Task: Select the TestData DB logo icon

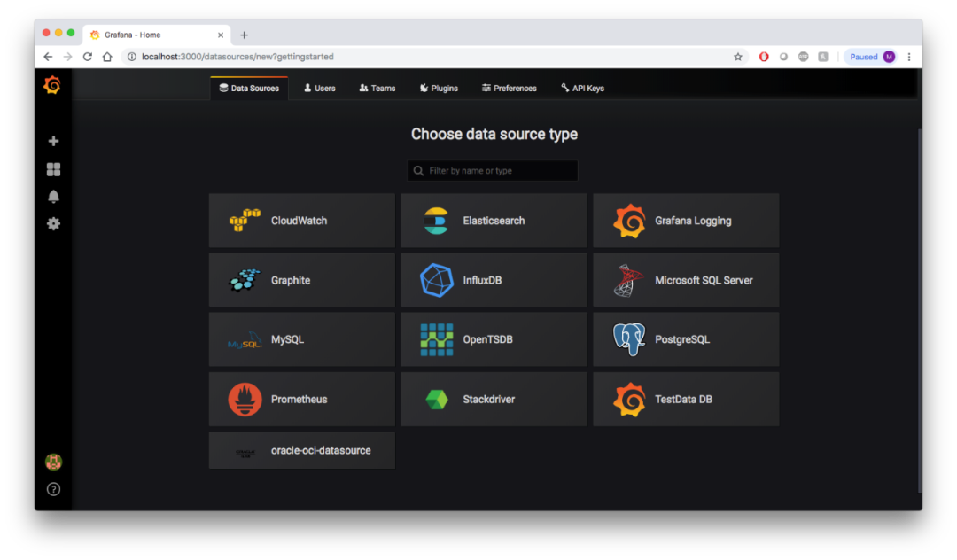Action: [629, 400]
